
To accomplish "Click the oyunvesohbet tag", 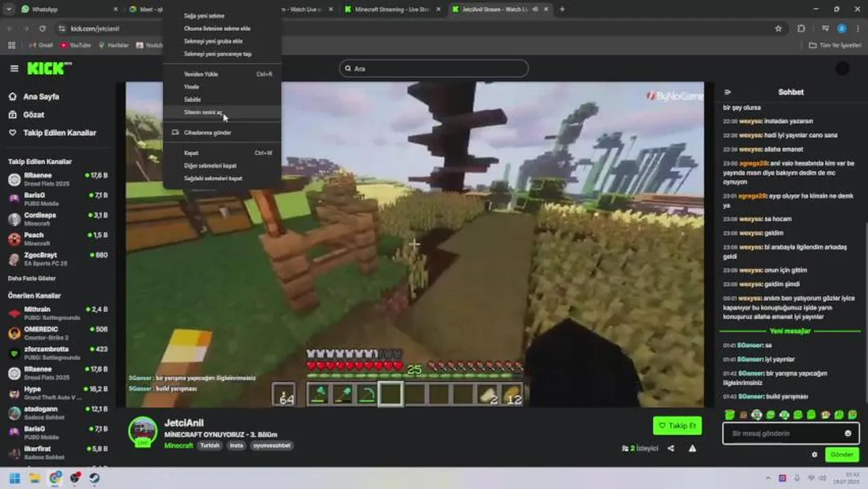I will (x=272, y=446).
